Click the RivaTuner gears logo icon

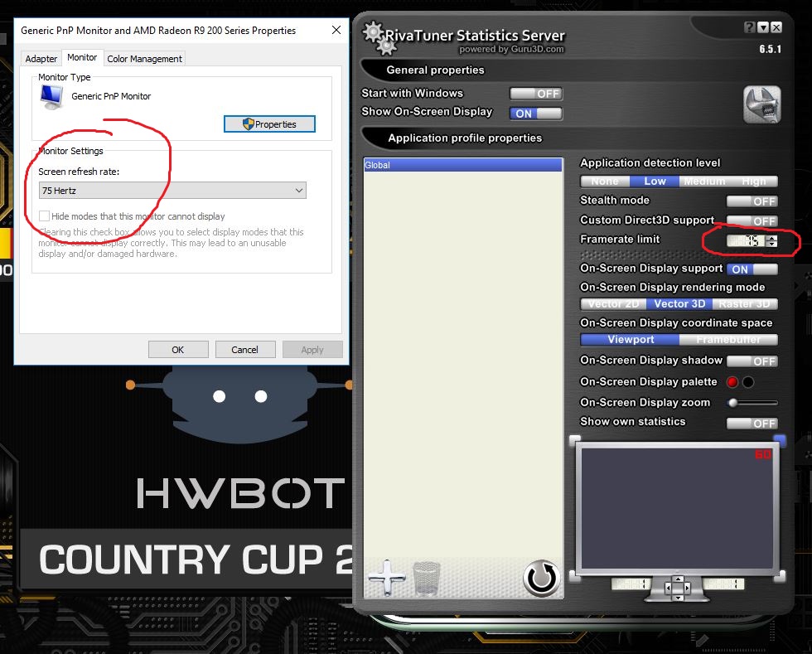click(379, 38)
